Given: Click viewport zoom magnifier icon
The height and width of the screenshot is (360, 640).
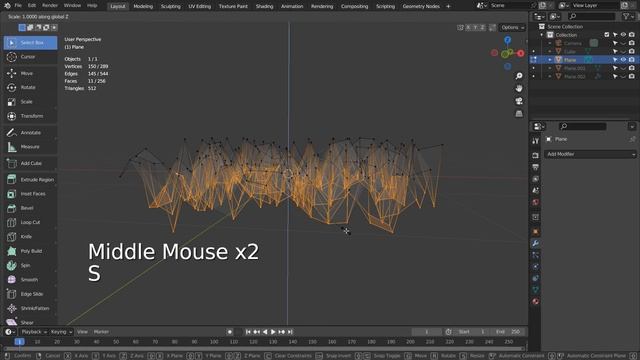Looking at the screenshot, I should [x=519, y=76].
